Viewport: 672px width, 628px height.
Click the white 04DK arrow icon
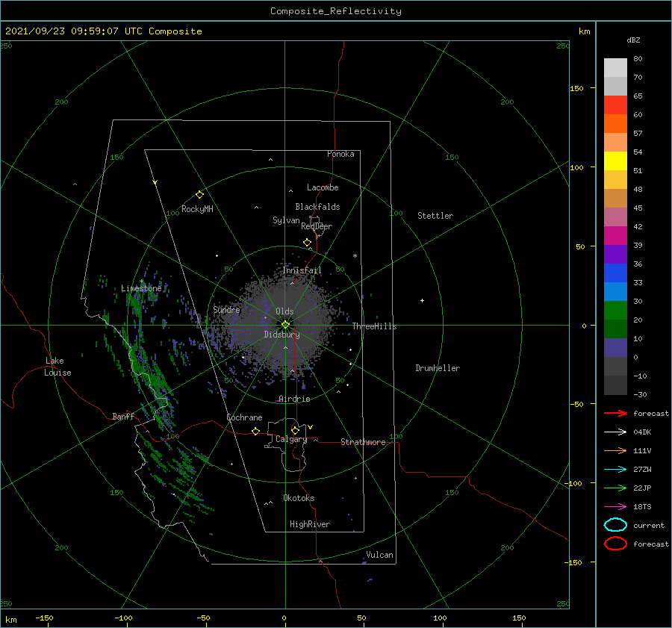[615, 432]
